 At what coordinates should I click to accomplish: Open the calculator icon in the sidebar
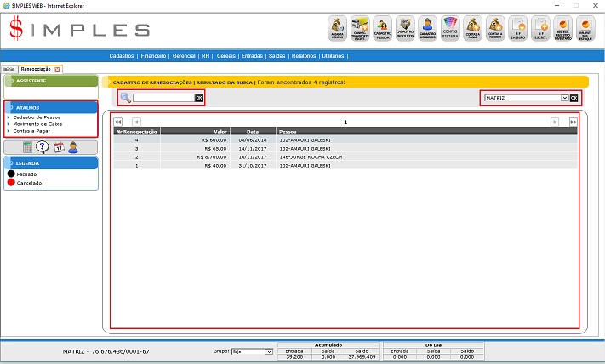point(28,147)
